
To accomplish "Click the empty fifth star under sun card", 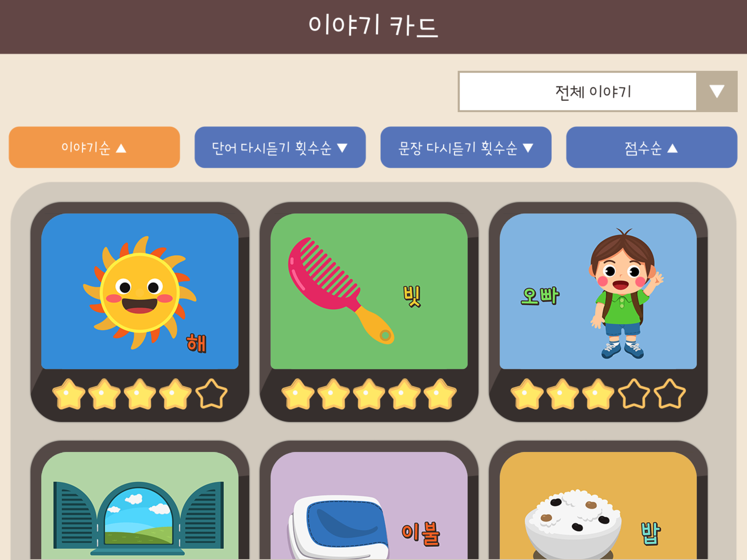I will [211, 394].
